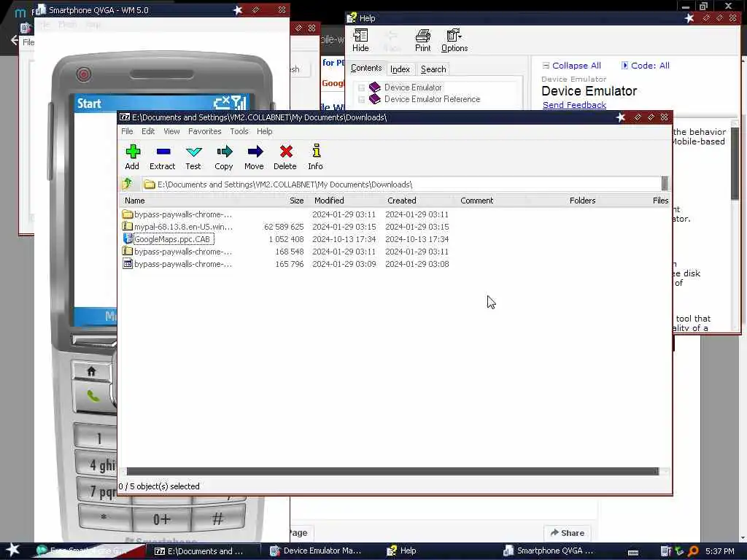Click the Folders column header

(582, 201)
